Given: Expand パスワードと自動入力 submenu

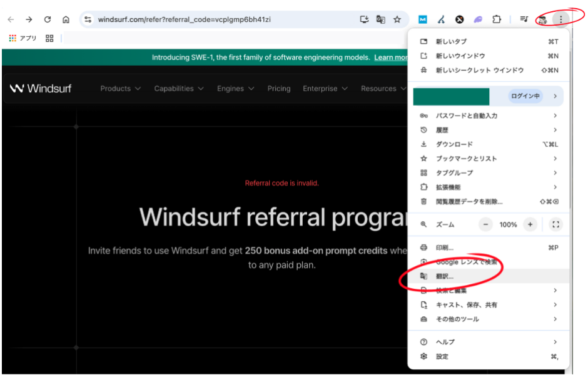Looking at the screenshot, I should click(489, 116).
